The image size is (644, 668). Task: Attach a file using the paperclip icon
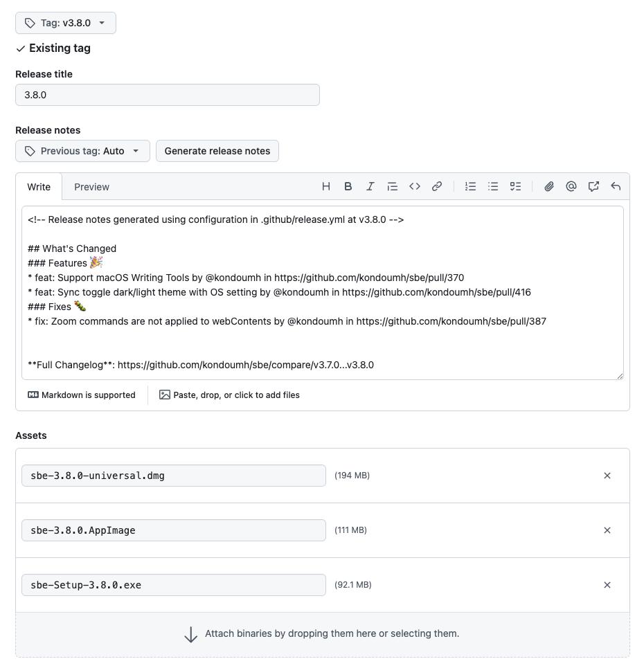548,186
